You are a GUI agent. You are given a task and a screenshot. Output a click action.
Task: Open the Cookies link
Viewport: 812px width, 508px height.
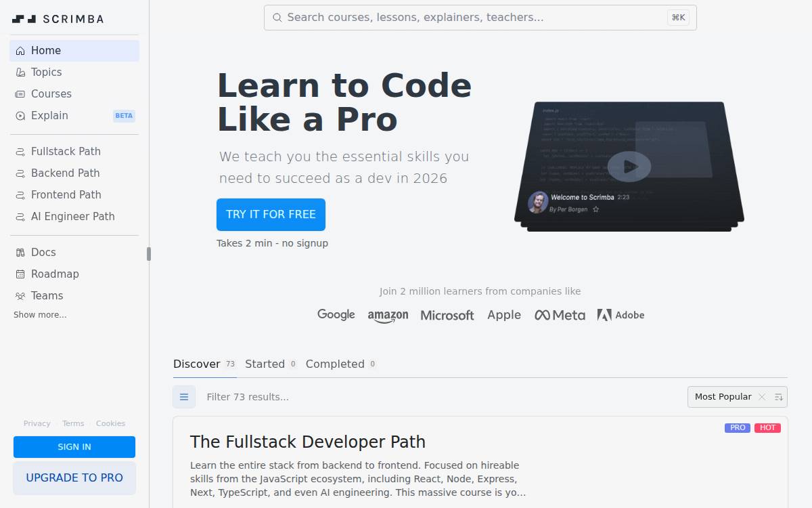point(110,423)
